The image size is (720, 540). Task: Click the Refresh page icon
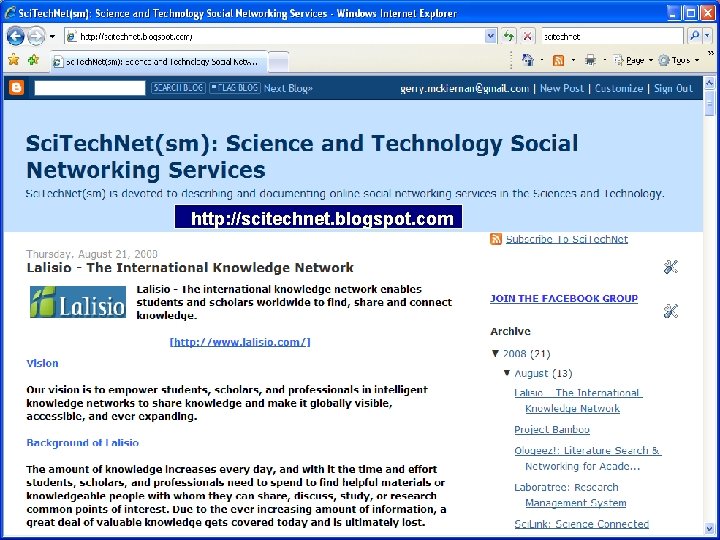coord(509,36)
